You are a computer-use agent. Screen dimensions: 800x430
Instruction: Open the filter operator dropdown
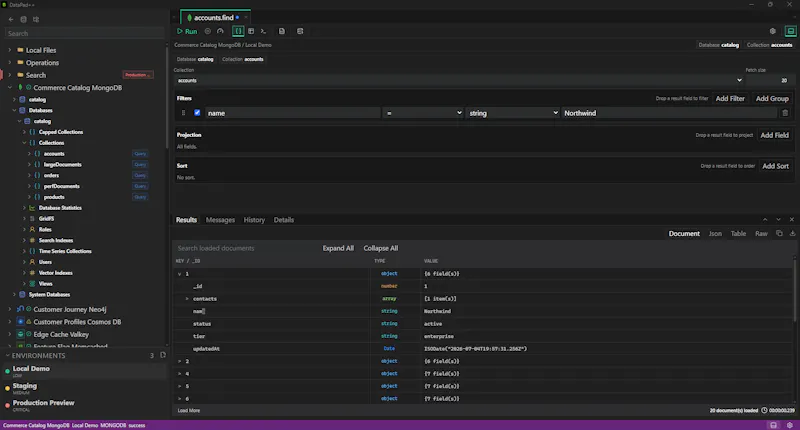pos(423,113)
